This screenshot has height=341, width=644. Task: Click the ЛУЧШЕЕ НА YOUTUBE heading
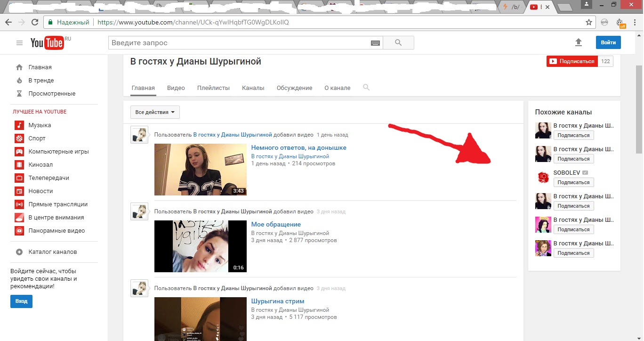[40, 112]
